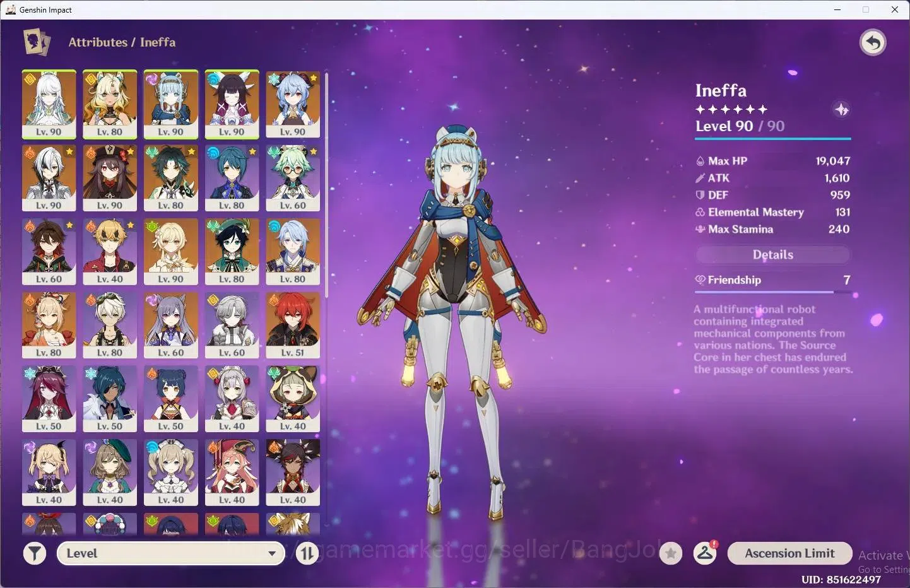
Task: Select Rosaria's Cryo portrait Lv. 50
Action: [49, 399]
